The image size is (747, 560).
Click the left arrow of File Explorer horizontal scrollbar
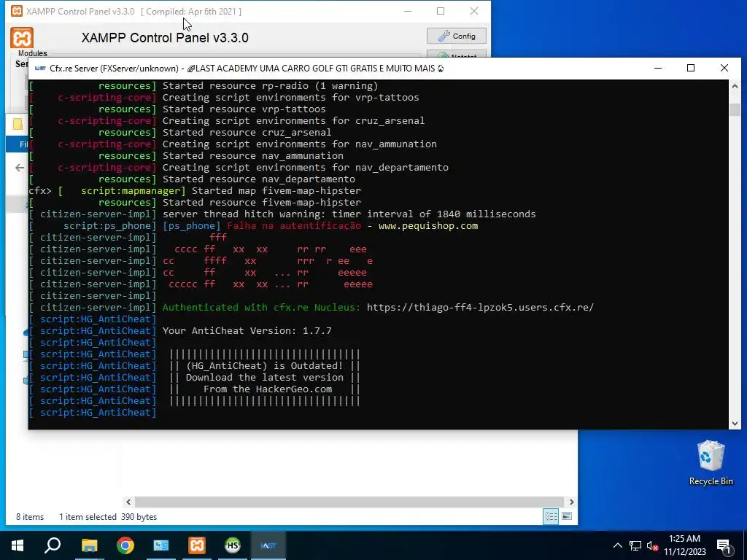click(x=128, y=502)
